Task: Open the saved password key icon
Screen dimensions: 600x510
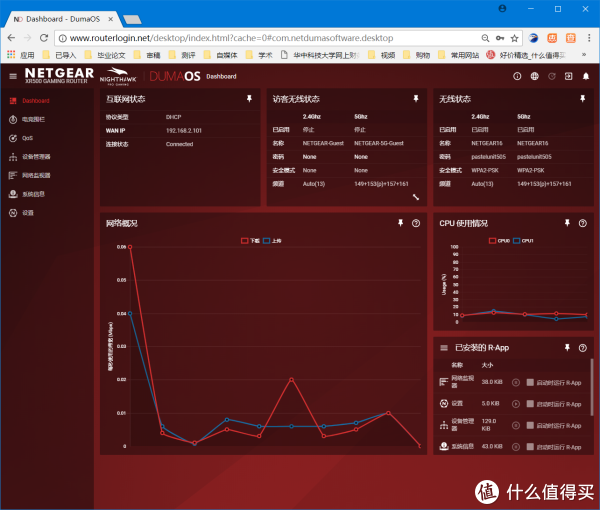Action: (x=500, y=38)
